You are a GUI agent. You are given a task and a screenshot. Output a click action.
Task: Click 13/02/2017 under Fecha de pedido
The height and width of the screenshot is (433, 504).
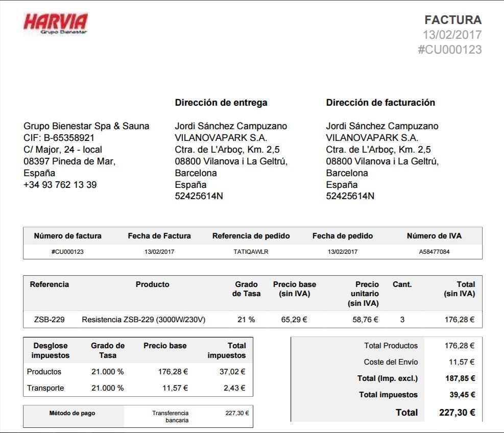pyautogui.click(x=343, y=252)
